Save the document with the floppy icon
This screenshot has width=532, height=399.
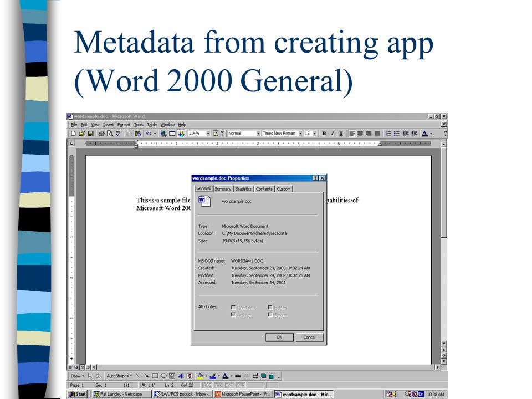click(x=90, y=134)
